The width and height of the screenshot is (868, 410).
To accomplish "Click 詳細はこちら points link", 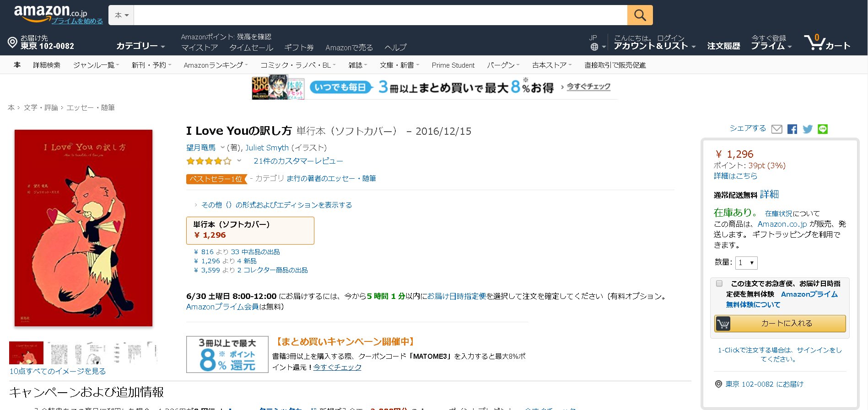I will tap(735, 176).
